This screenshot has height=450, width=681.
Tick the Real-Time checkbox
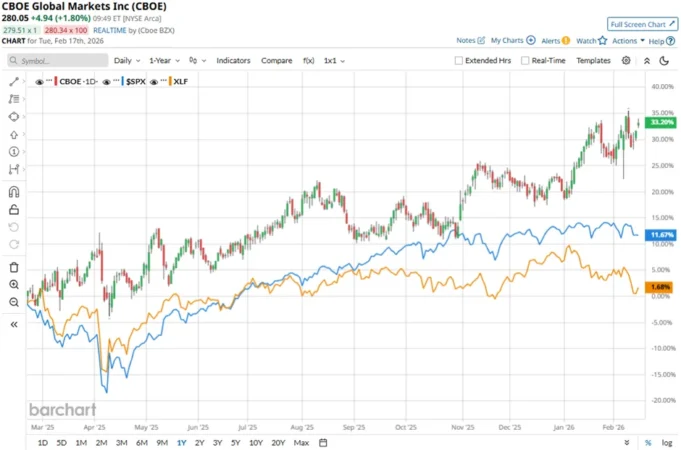pyautogui.click(x=524, y=61)
